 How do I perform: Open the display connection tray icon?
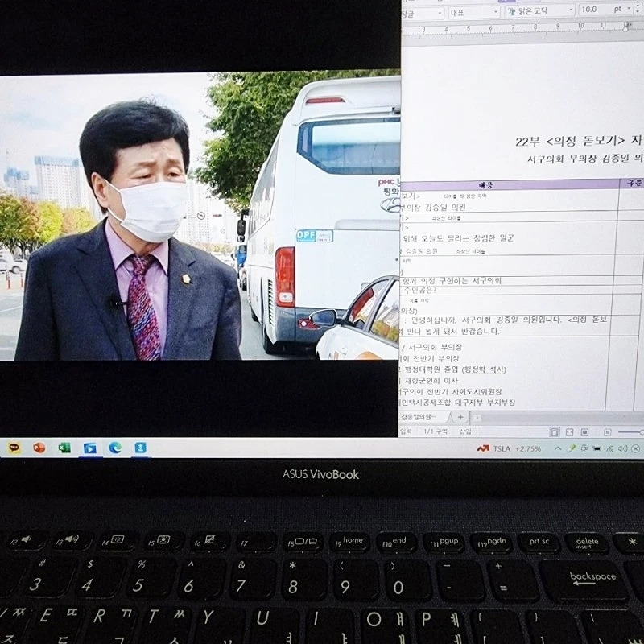click(x=584, y=448)
